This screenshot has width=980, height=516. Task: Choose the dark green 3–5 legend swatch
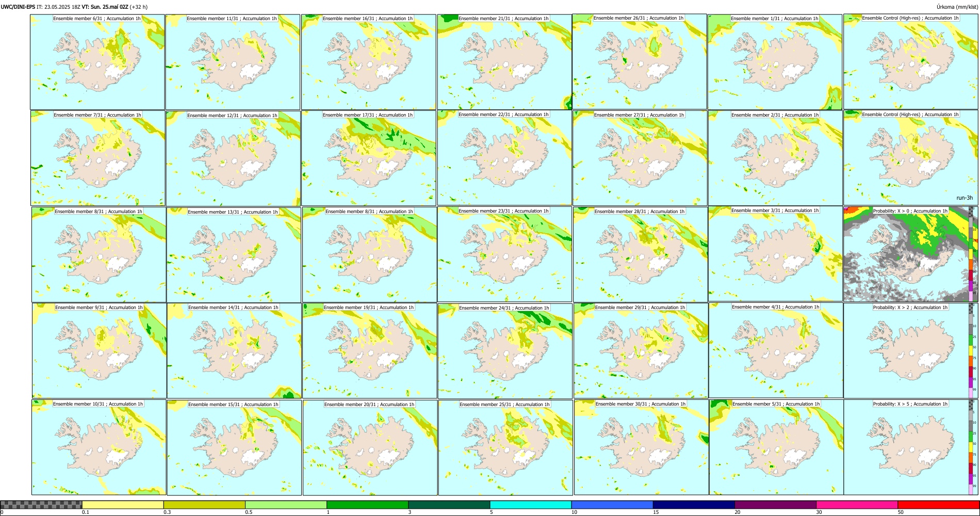pyautogui.click(x=449, y=505)
